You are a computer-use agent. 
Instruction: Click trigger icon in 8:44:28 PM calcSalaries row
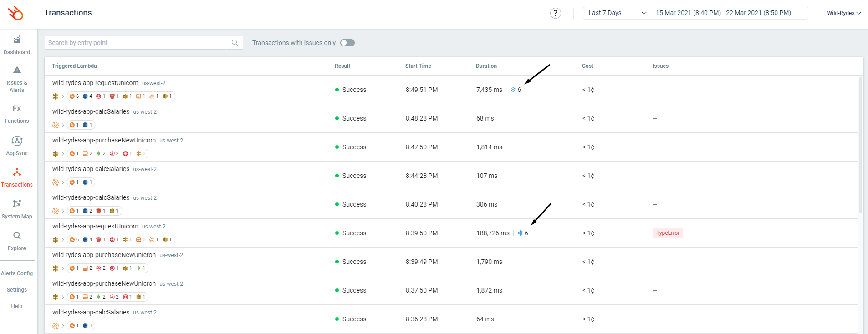(56, 182)
